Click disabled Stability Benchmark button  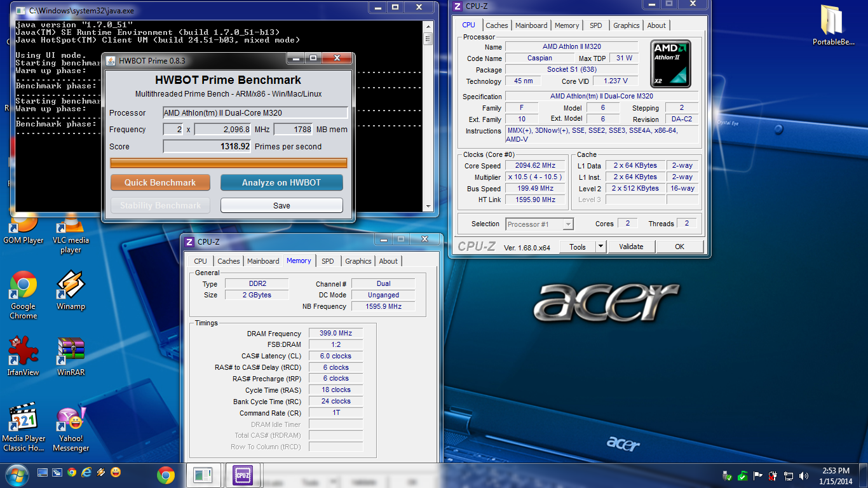point(160,205)
